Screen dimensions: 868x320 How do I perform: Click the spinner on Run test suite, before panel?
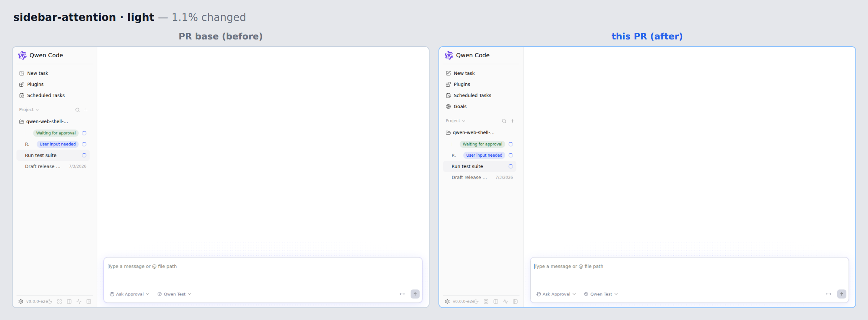(84, 156)
